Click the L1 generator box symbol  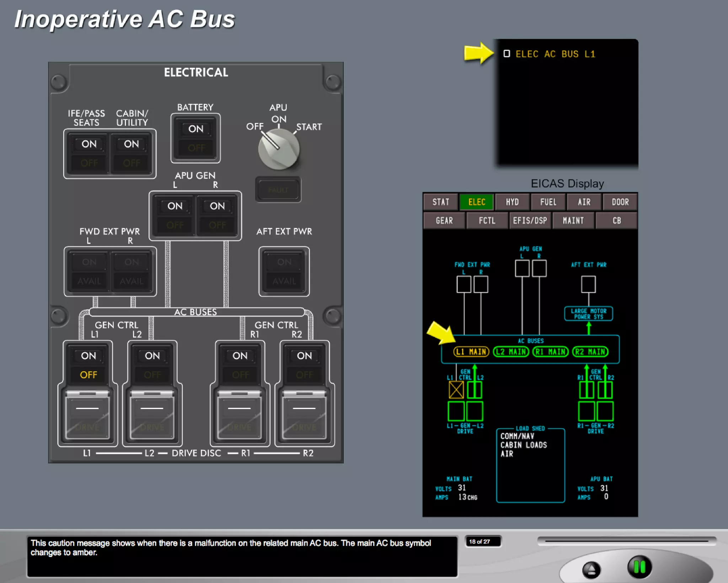(x=456, y=411)
